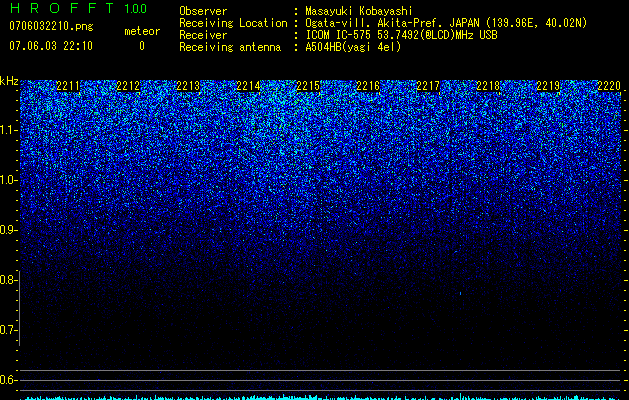Click the version number 1.00
The image size is (629, 400).
click(135, 9)
